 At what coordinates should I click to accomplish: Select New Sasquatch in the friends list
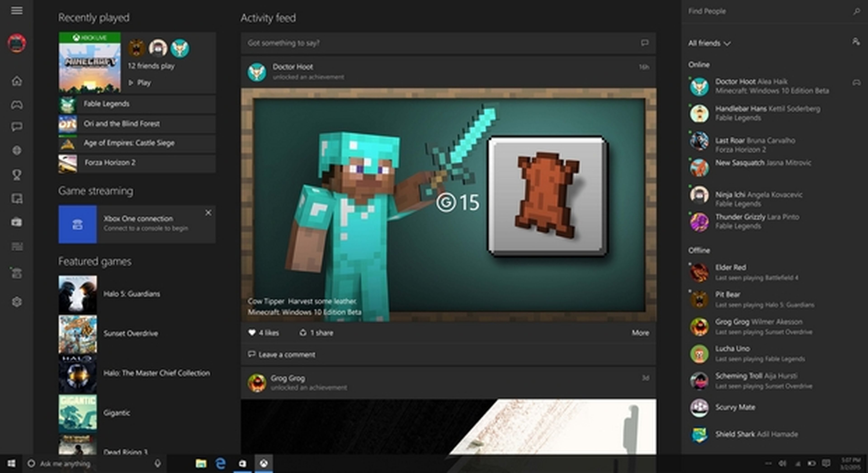pyautogui.click(x=774, y=167)
